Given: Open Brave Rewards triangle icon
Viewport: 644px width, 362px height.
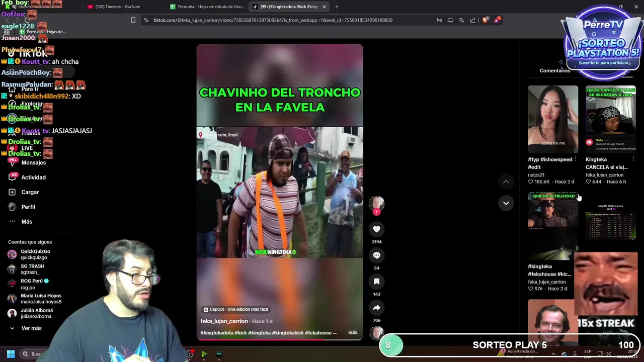Looking at the screenshot, I should click(x=497, y=20).
